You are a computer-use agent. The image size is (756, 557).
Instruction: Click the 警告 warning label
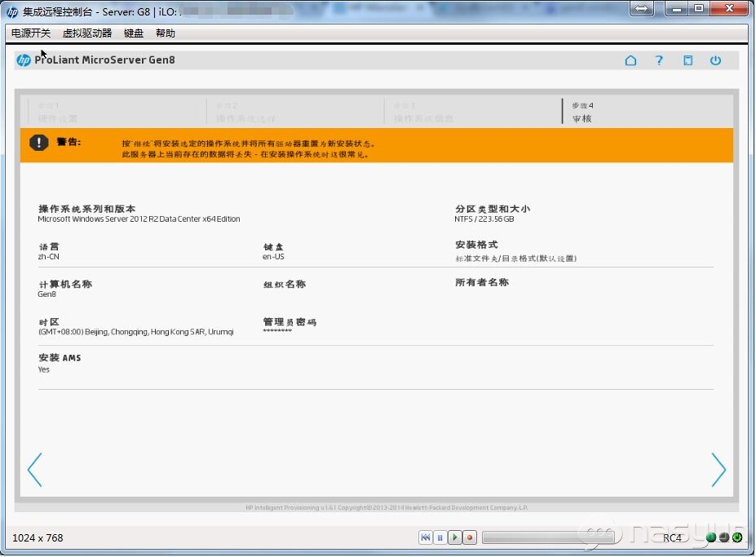69,142
